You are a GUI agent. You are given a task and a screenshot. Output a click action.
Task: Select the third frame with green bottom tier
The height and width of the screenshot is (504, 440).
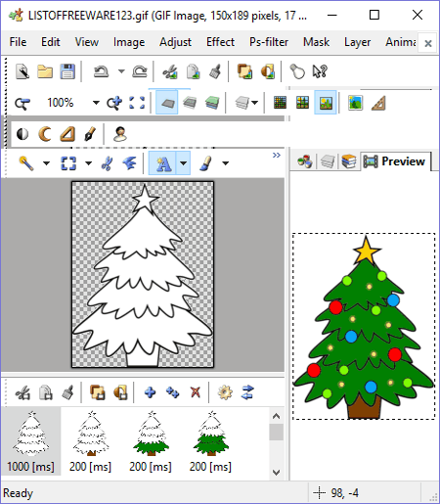pos(151,441)
